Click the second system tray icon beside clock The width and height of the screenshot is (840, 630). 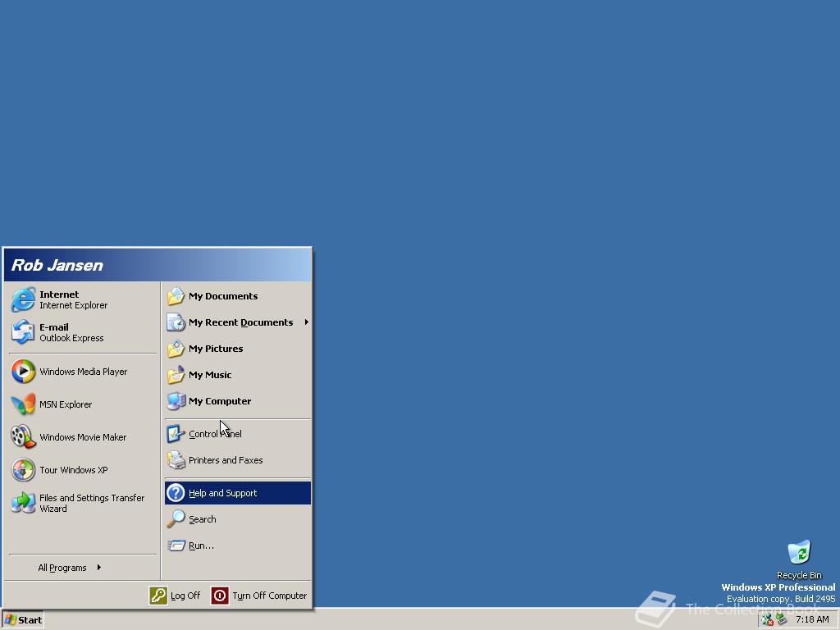click(x=782, y=620)
